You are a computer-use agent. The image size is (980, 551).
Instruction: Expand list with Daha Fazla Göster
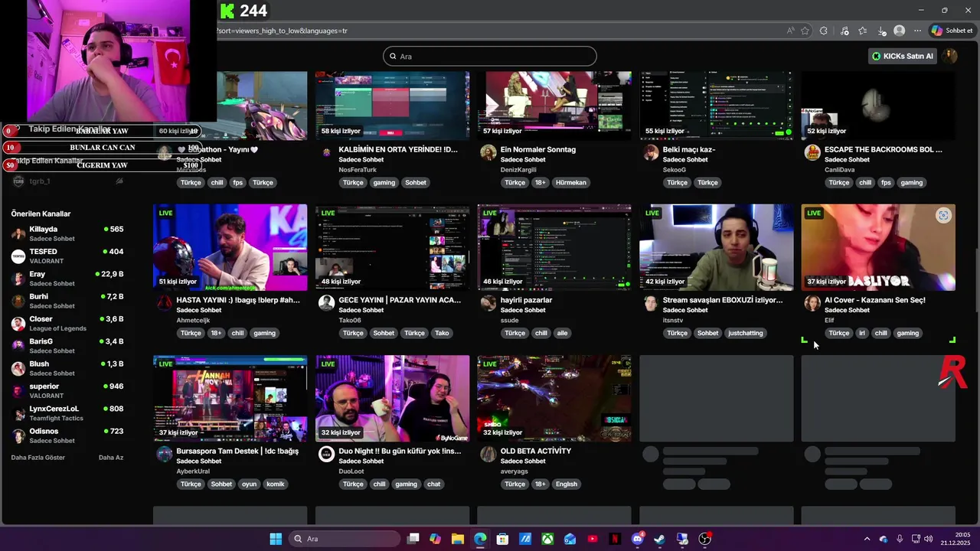38,458
